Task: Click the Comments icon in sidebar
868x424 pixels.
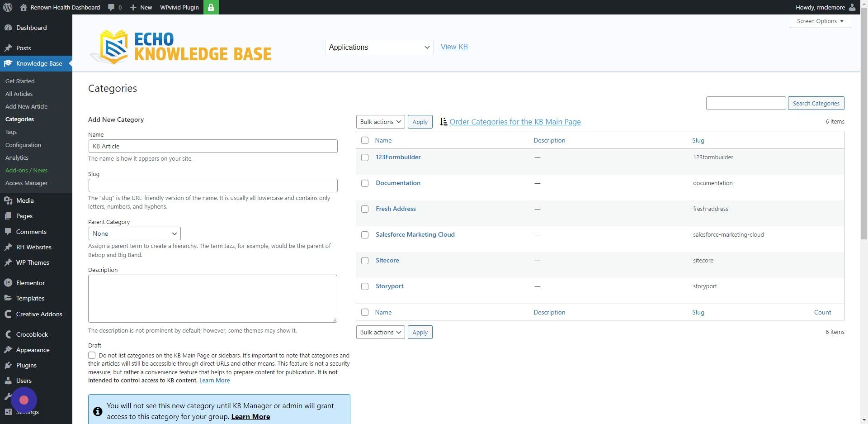Action: click(x=8, y=232)
